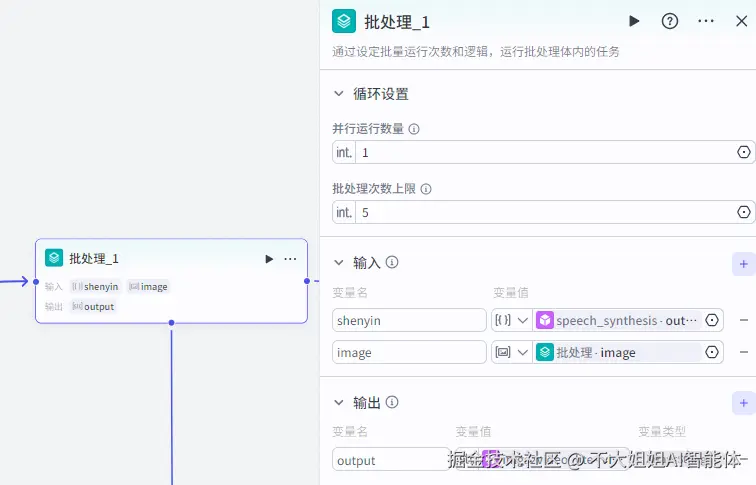Add a new output variable
This screenshot has width=756, height=485.
[x=743, y=403]
